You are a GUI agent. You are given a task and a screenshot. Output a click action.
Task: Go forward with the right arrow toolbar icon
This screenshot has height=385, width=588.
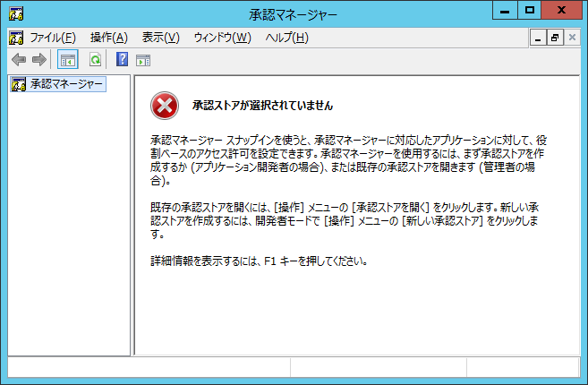pos(39,59)
